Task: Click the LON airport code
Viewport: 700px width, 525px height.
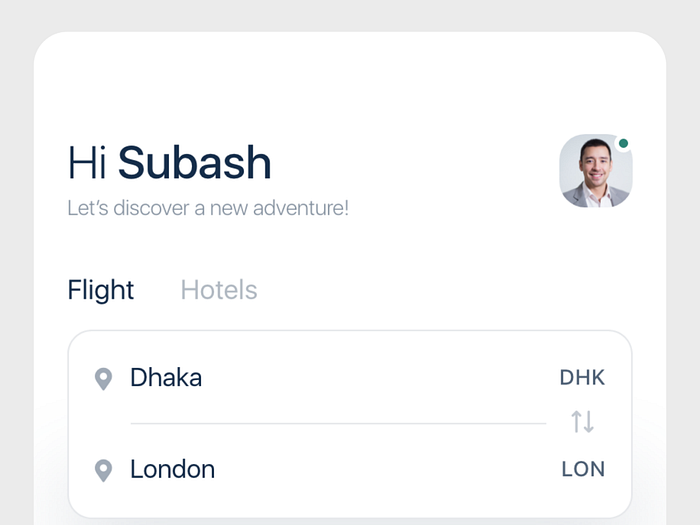Action: pos(583,469)
